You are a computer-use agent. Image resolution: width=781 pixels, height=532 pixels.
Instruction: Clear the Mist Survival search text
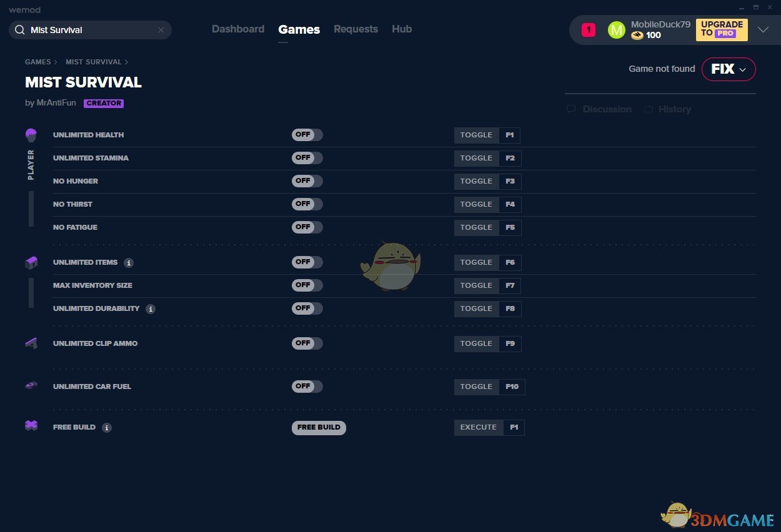[161, 30]
